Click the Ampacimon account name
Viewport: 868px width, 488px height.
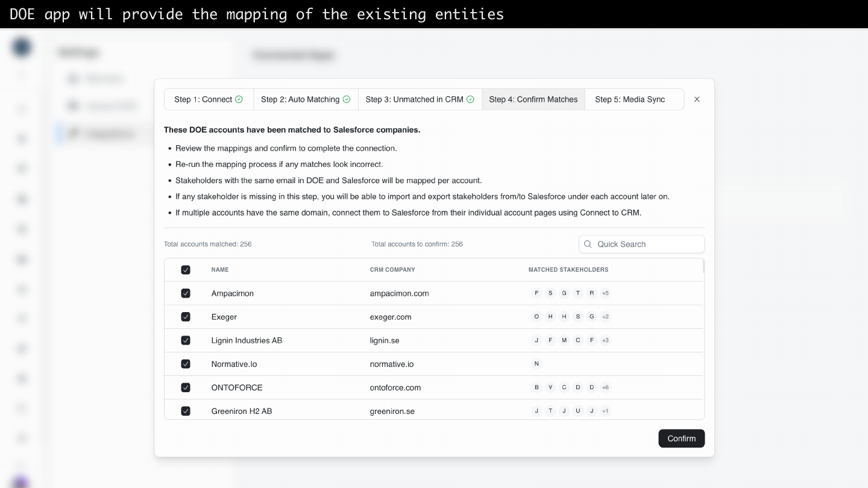(233, 293)
